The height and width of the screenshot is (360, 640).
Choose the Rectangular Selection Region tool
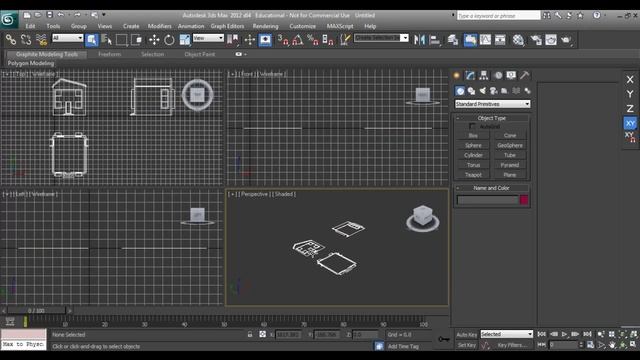coord(122,40)
